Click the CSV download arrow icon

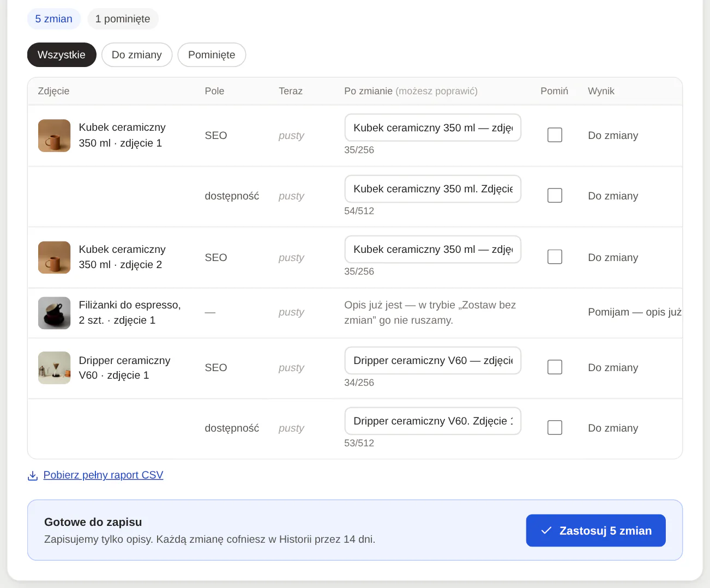click(33, 476)
